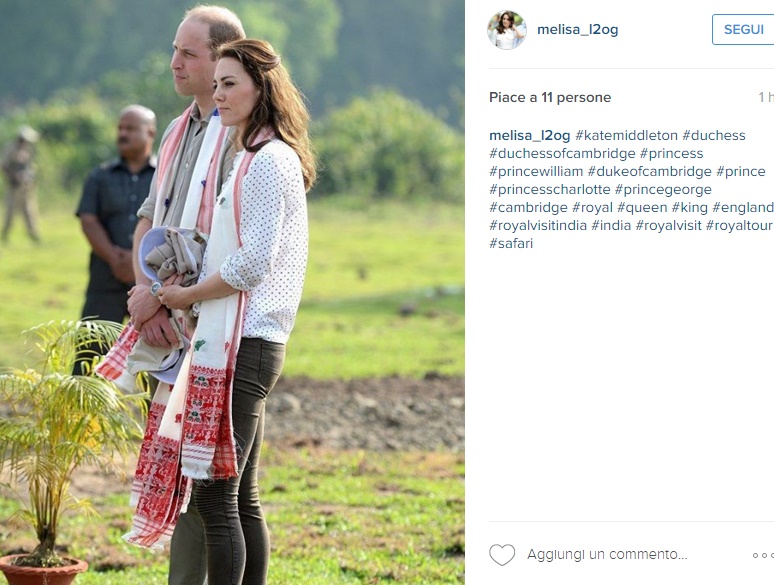Open the #cambridge hashtag
This screenshot has width=774, height=585.
[x=528, y=207]
